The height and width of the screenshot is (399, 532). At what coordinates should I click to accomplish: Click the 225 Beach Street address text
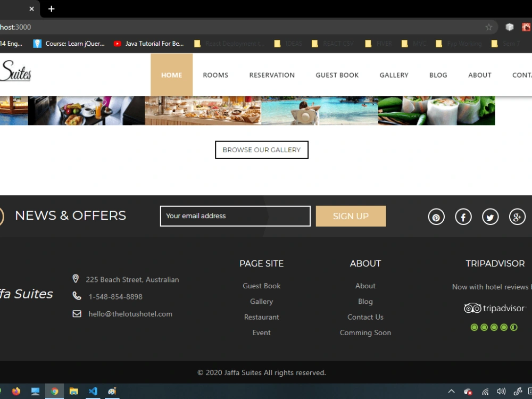coord(132,280)
